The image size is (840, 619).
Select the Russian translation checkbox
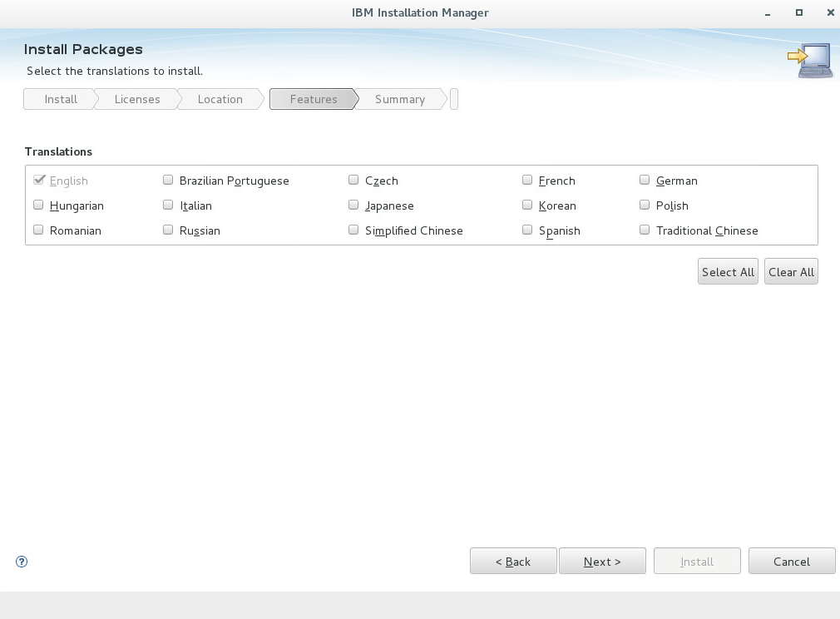tap(168, 230)
